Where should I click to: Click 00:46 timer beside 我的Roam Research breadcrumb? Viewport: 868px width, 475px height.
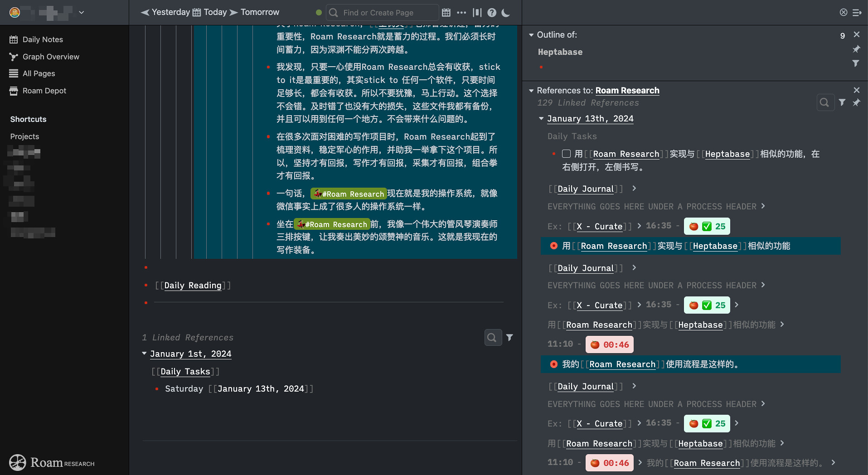tap(610, 463)
